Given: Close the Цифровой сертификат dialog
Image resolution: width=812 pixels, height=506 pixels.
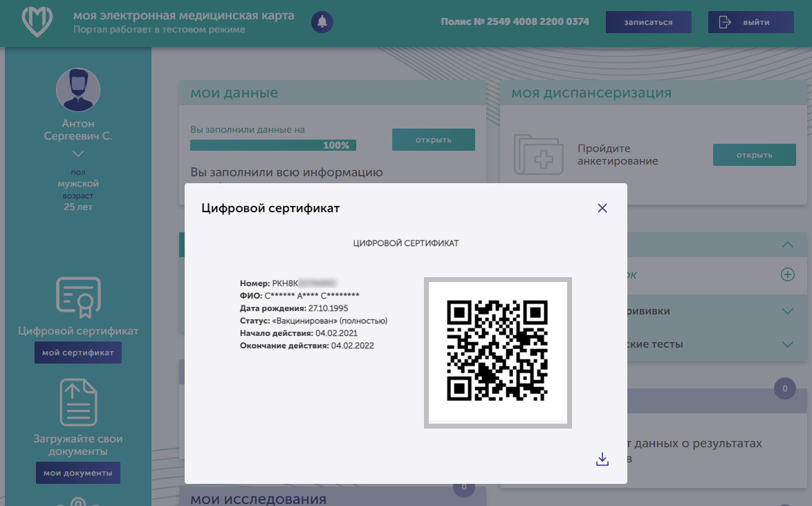Looking at the screenshot, I should click(x=602, y=208).
